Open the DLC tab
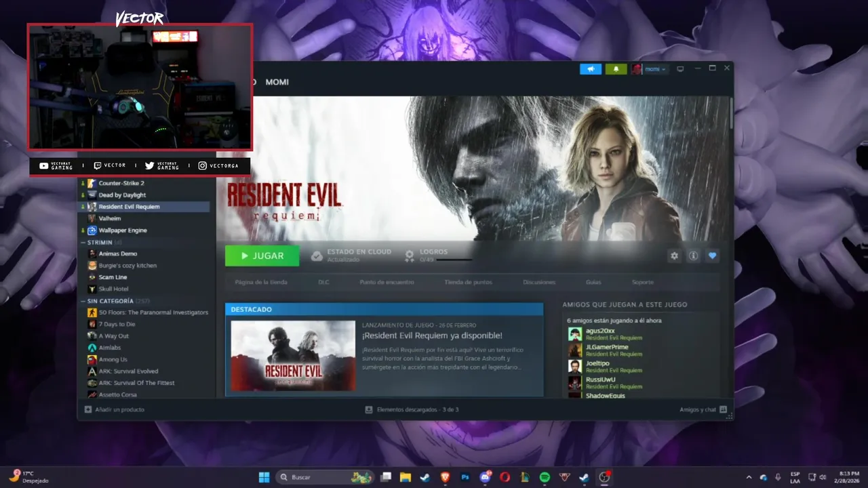The width and height of the screenshot is (868, 488). click(323, 282)
